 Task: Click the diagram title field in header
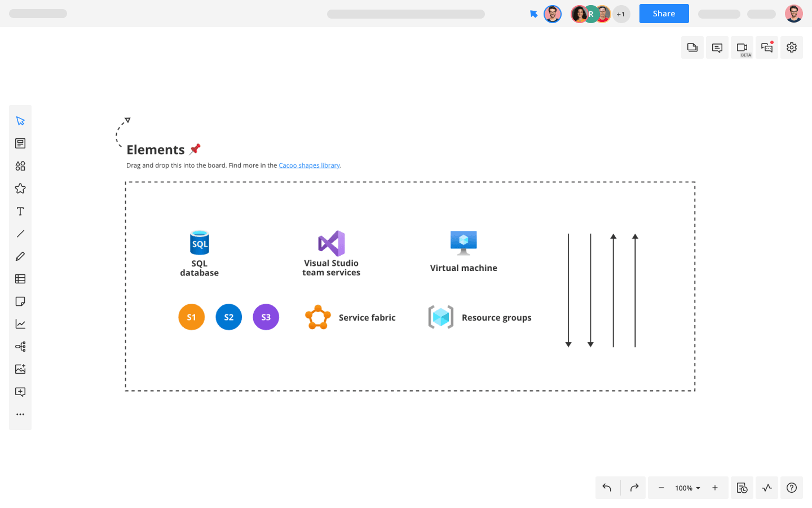(x=406, y=14)
